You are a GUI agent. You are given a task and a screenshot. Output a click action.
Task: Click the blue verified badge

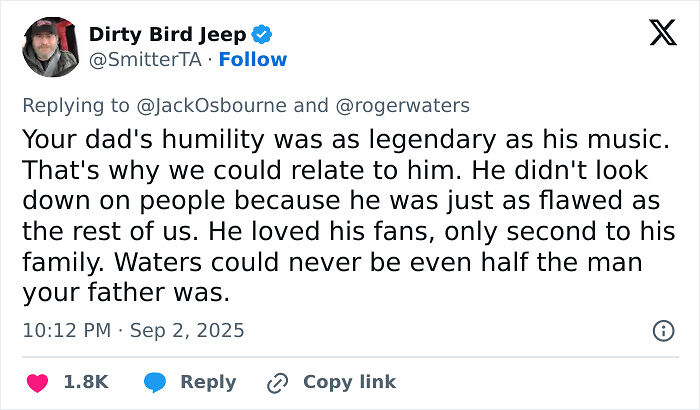(262, 34)
